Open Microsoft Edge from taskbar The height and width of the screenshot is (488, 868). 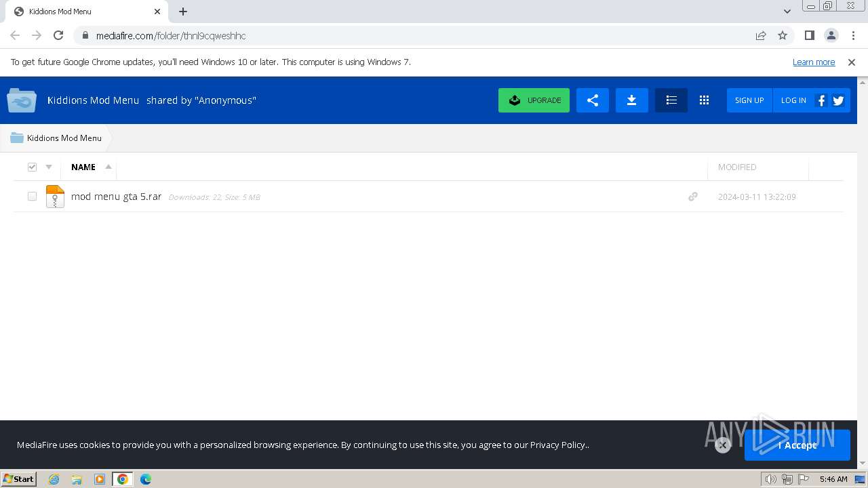tap(146, 479)
